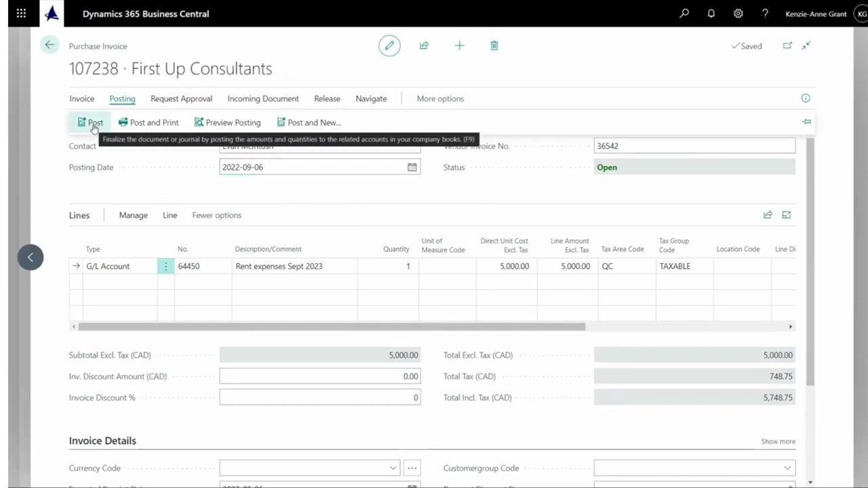Click the Lines section share icon

point(768,215)
